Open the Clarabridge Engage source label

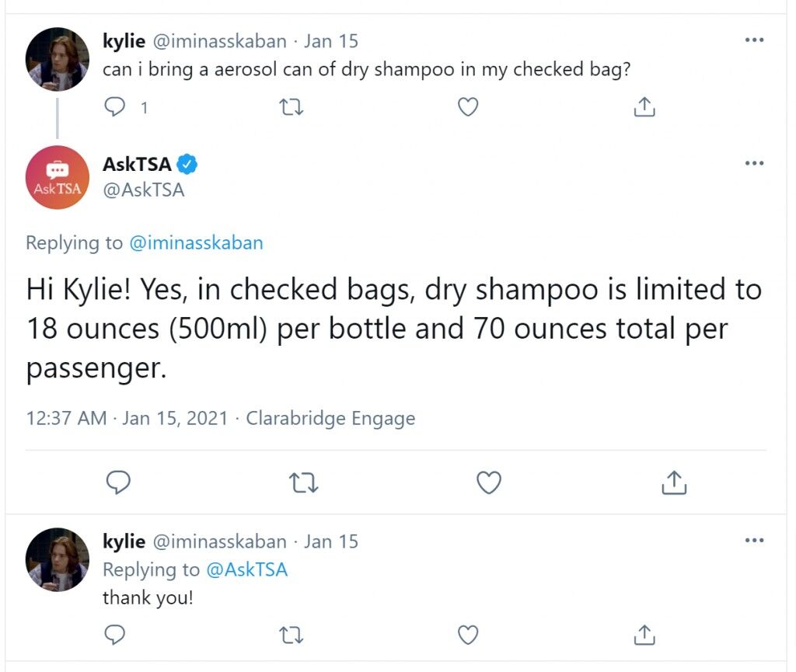coord(330,419)
